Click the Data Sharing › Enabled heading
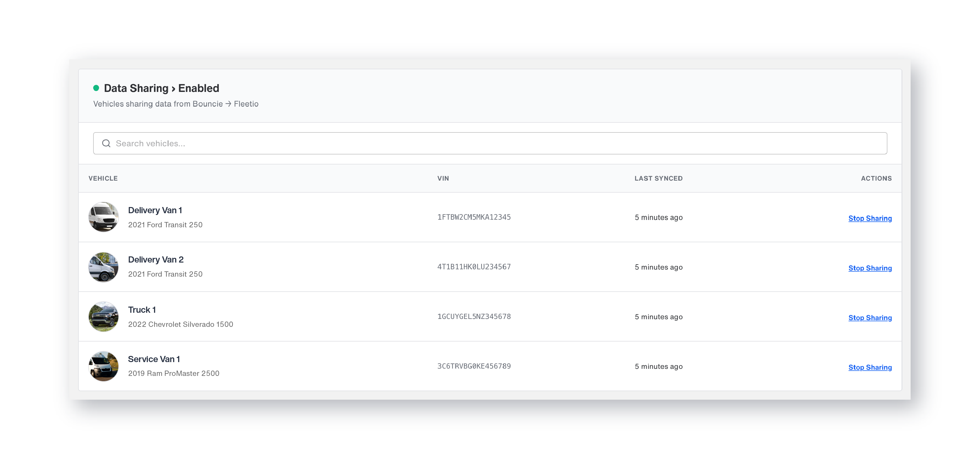This screenshot has height=459, width=980. click(161, 88)
